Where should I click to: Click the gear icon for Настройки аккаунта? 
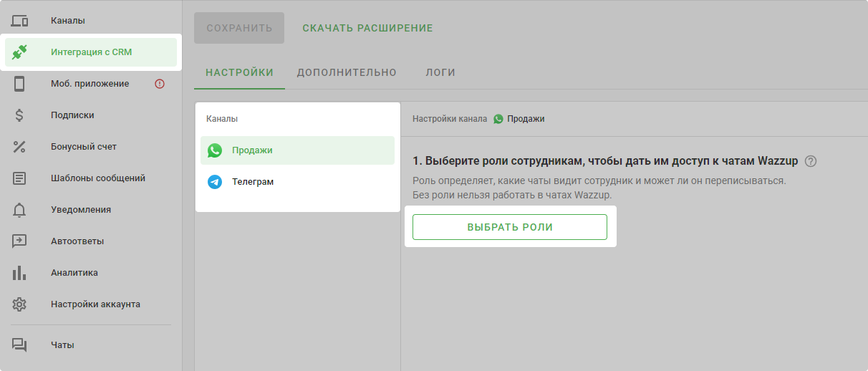pos(19,304)
